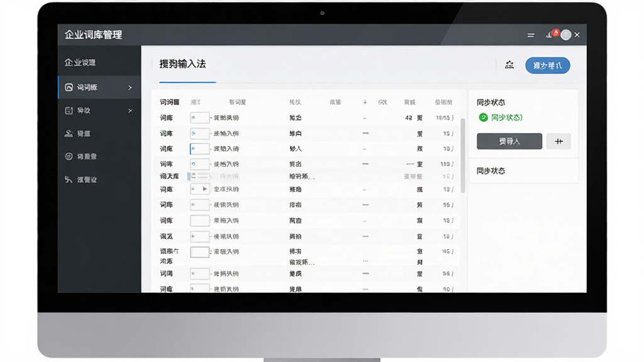The width and height of the screenshot is (644, 362).
Task: Click the play arrow inside the table row box
Action: (204, 189)
